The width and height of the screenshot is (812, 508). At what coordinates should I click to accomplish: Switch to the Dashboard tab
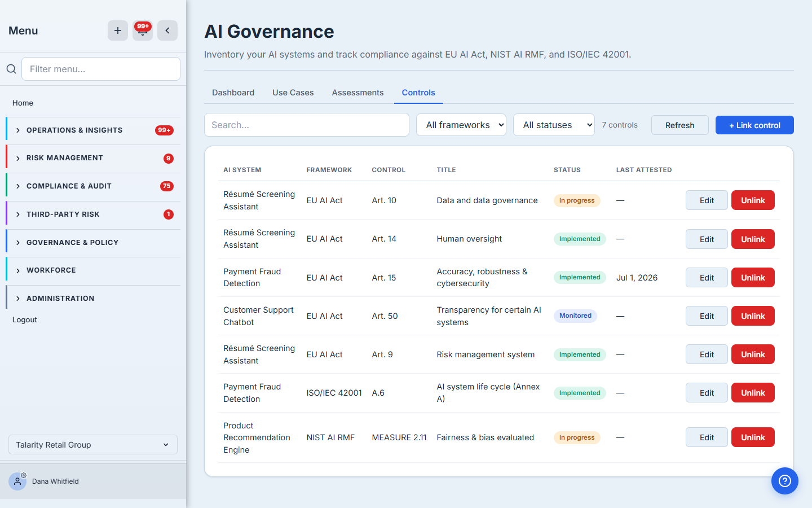point(233,93)
